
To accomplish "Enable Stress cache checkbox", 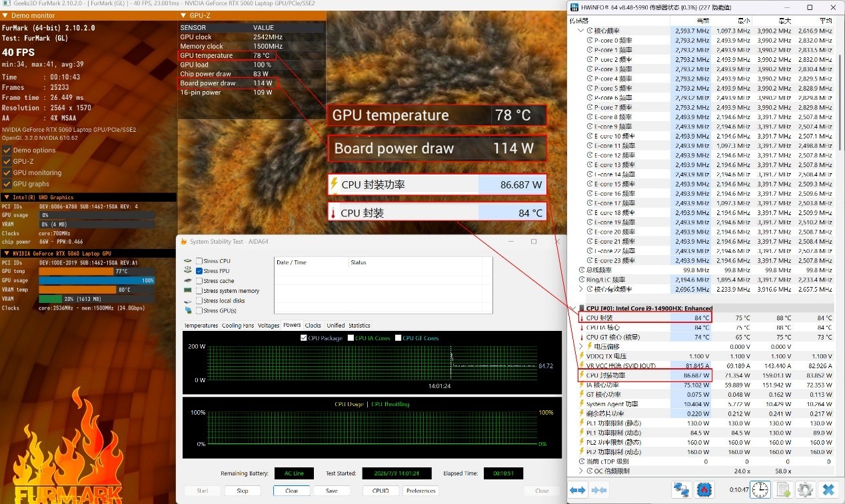I will [x=199, y=281].
